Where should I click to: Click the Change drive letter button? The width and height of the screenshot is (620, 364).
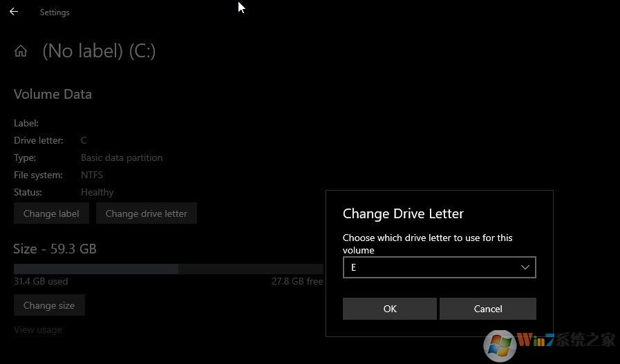click(x=147, y=213)
